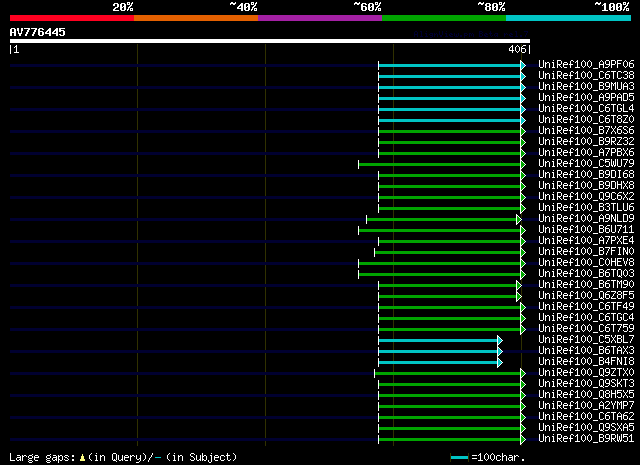Select the UniRef100_C6TA62 label
This screenshot has height=465, width=640.
(586, 417)
